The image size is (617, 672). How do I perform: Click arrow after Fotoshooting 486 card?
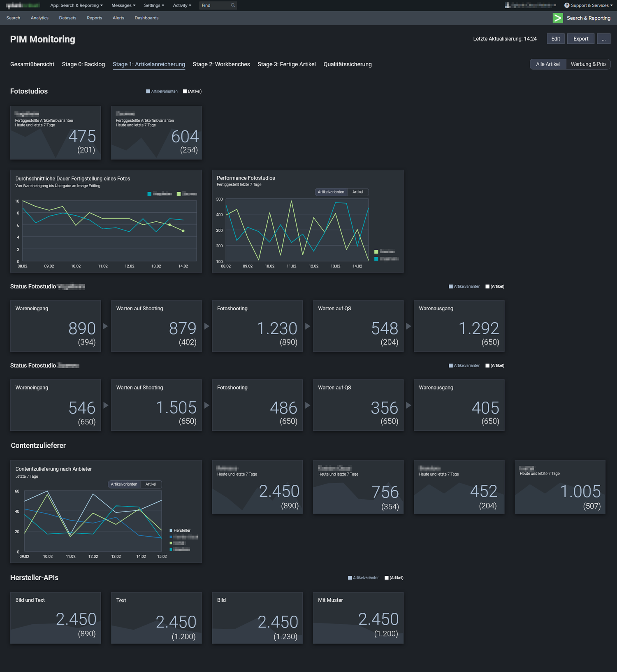307,405
